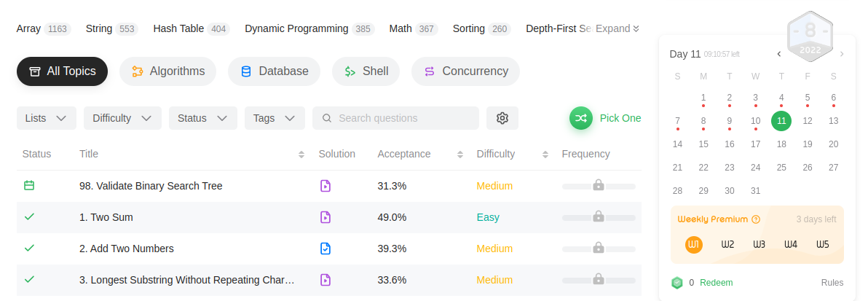This screenshot has width=868, height=301.
Task: Click the shuffle Pick One icon
Action: point(581,118)
